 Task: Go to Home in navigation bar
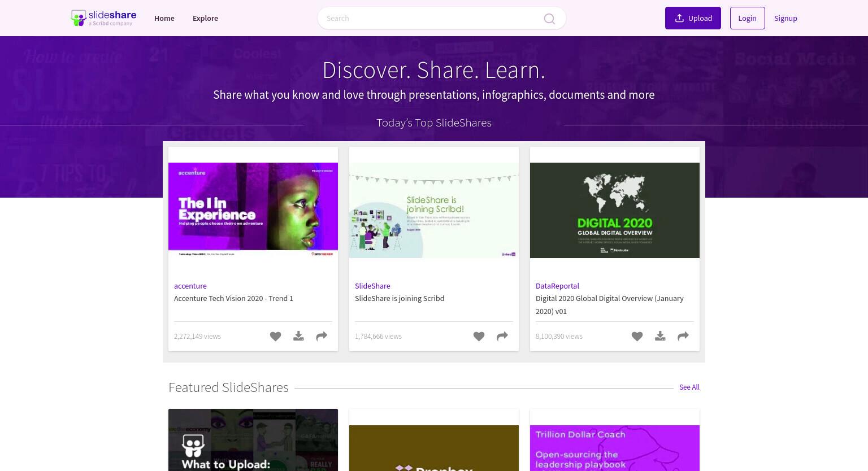click(x=164, y=18)
